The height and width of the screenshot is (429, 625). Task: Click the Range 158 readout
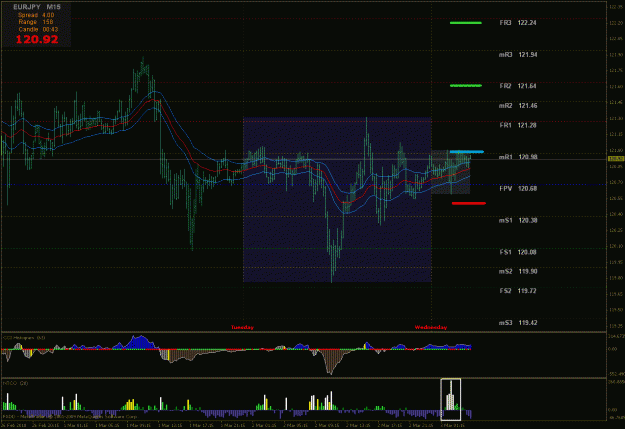click(x=36, y=22)
